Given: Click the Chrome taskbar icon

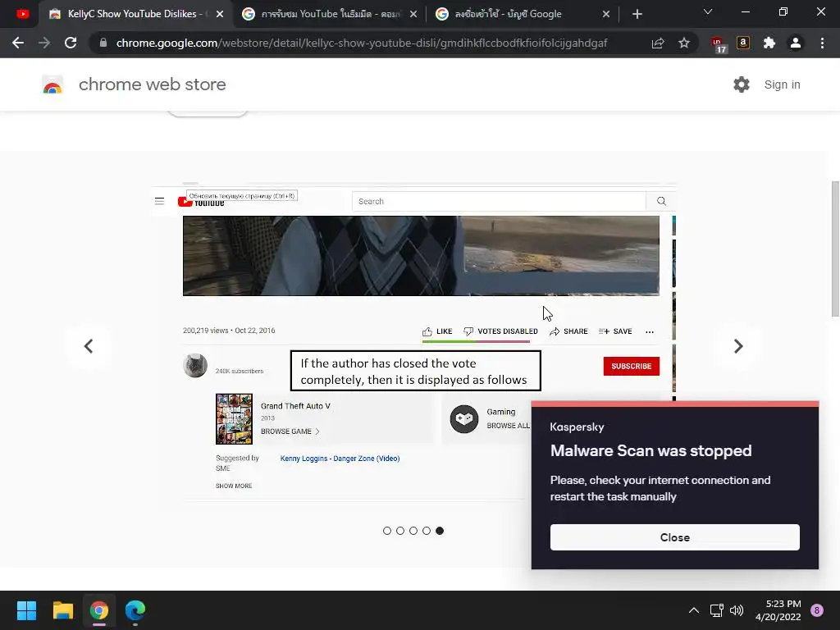Looking at the screenshot, I should [99, 610].
